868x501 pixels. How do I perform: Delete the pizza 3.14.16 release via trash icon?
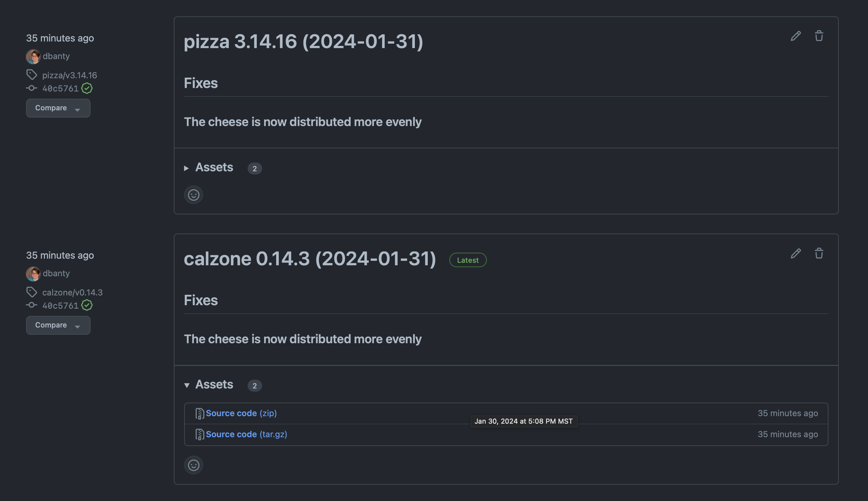[x=819, y=36]
